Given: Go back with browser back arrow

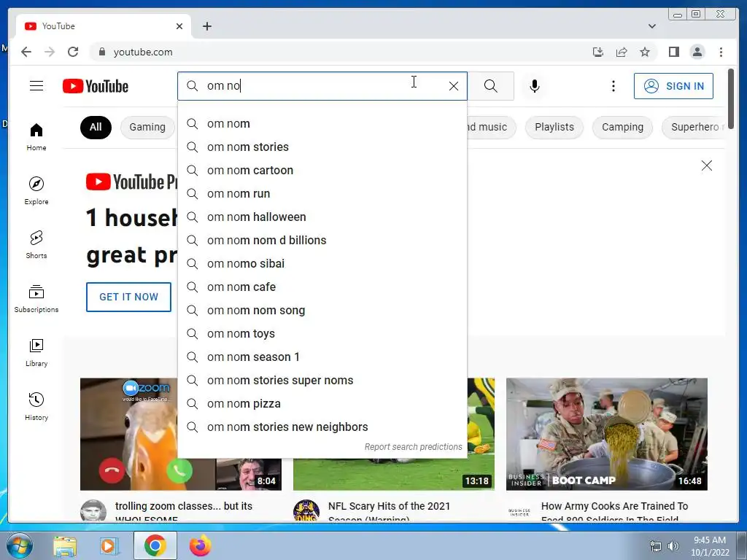Looking at the screenshot, I should point(26,52).
